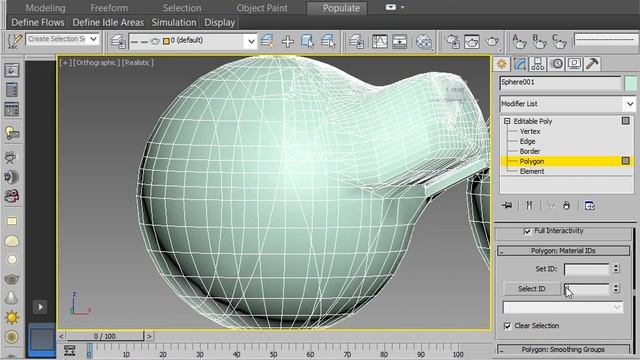Open Render Setup teapot icon
Image resolution: width=640 pixels, height=360 pixels.
coord(452,41)
